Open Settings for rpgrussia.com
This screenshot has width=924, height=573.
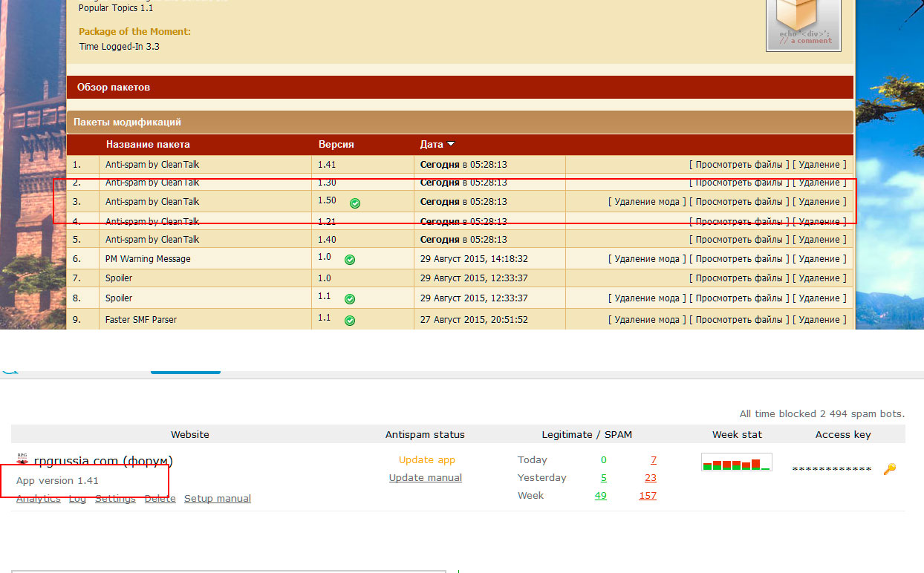115,498
